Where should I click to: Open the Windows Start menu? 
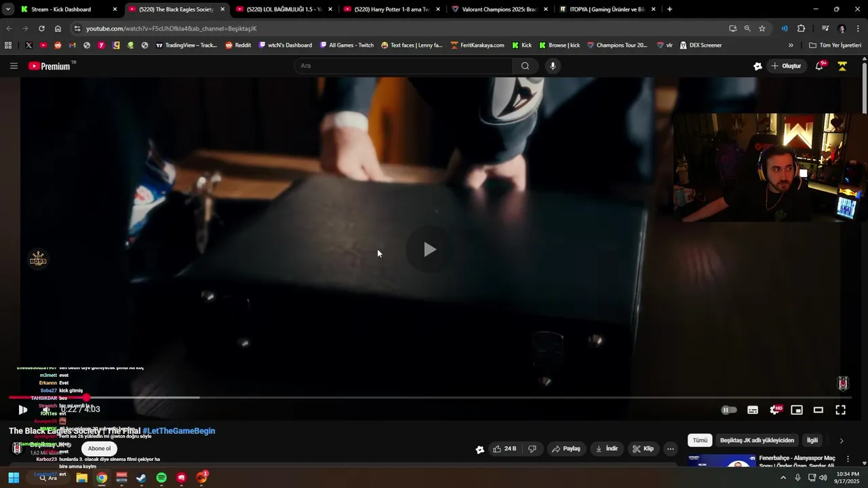[14, 478]
